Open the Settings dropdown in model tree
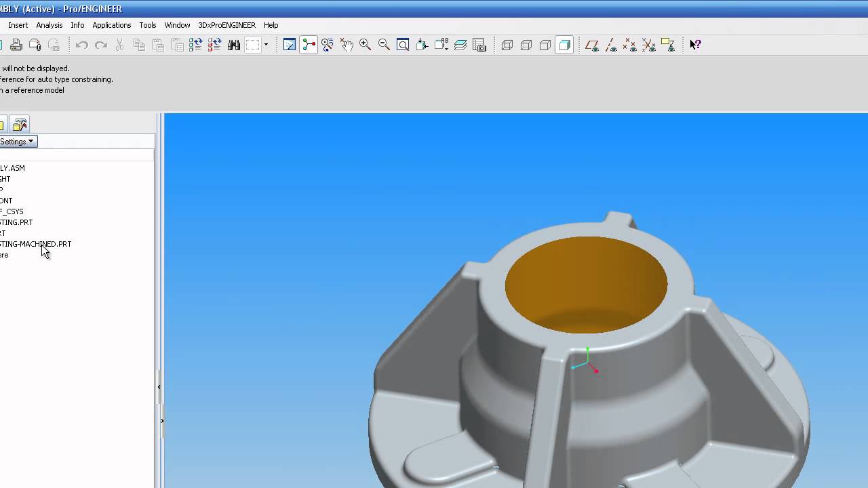This screenshot has width=868, height=488. tap(17, 142)
